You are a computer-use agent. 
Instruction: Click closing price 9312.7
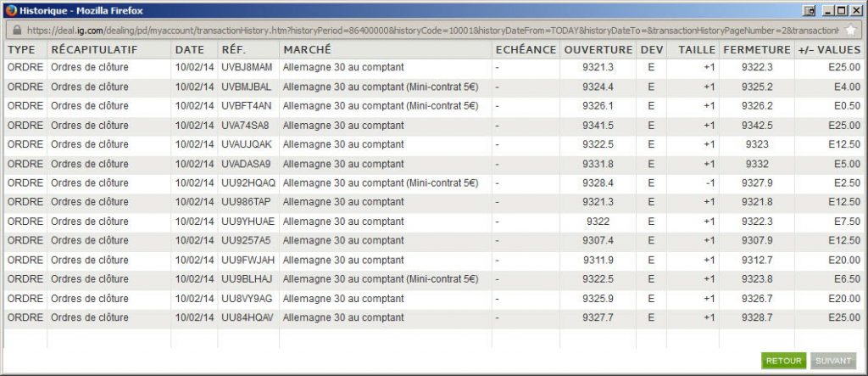click(757, 260)
